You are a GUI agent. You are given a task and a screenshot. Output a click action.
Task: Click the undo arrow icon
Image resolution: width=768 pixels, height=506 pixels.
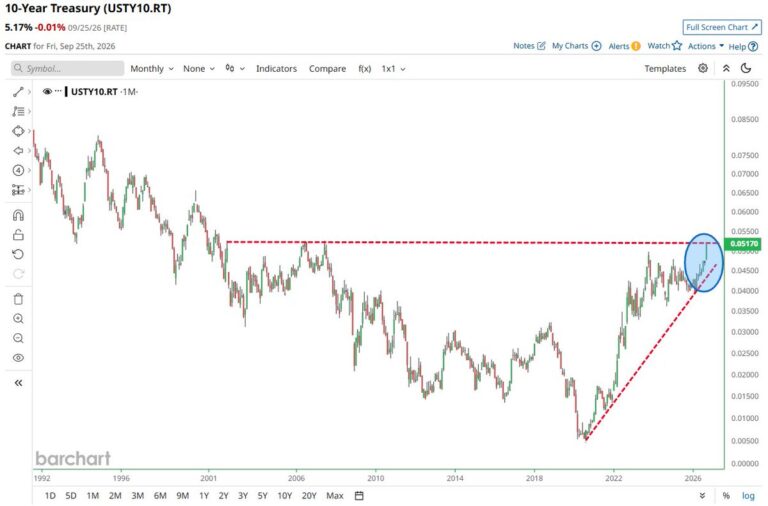coord(18,254)
